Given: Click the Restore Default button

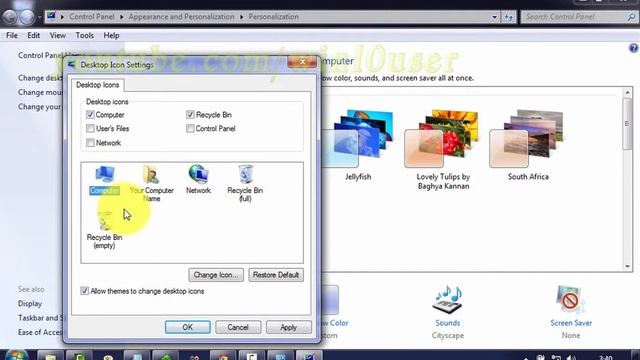Looking at the screenshot, I should [x=276, y=275].
